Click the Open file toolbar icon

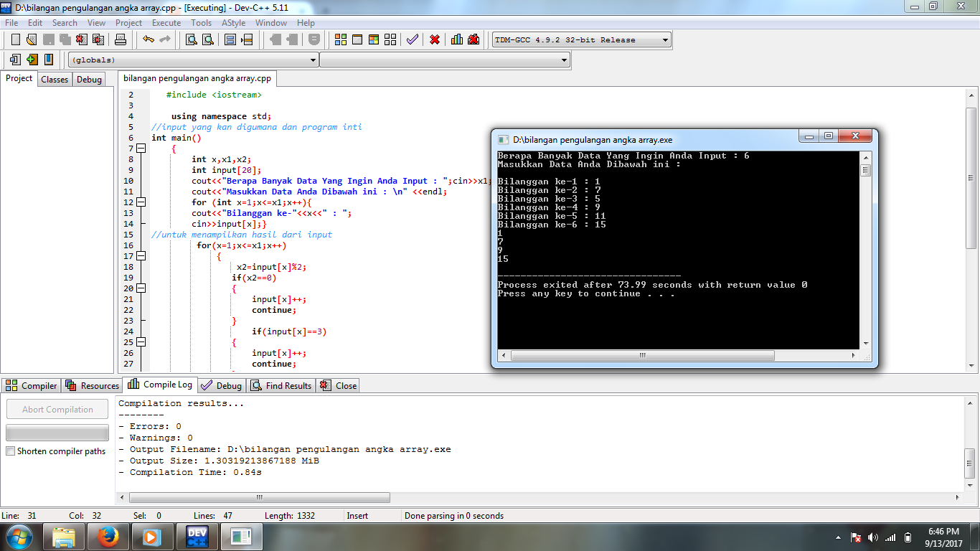[x=32, y=39]
